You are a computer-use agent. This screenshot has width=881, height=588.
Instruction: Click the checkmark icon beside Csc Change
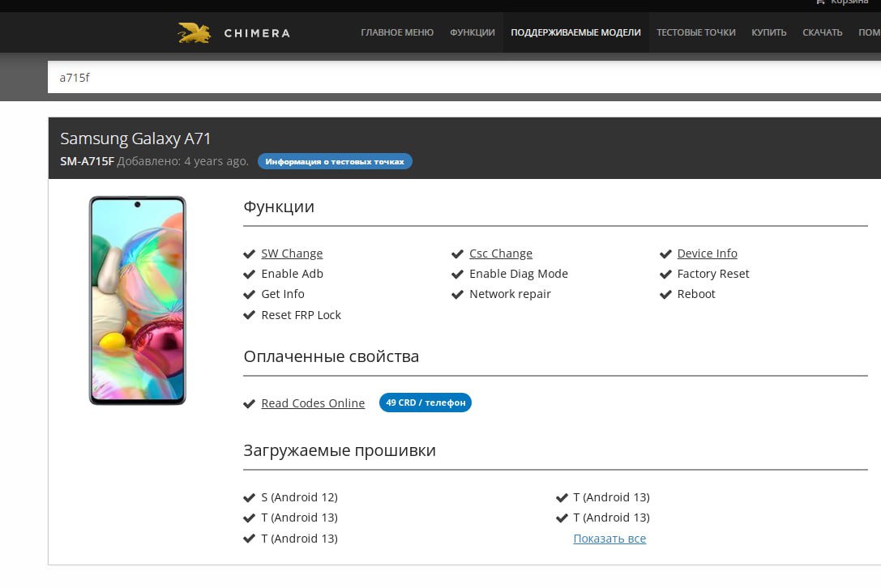457,254
